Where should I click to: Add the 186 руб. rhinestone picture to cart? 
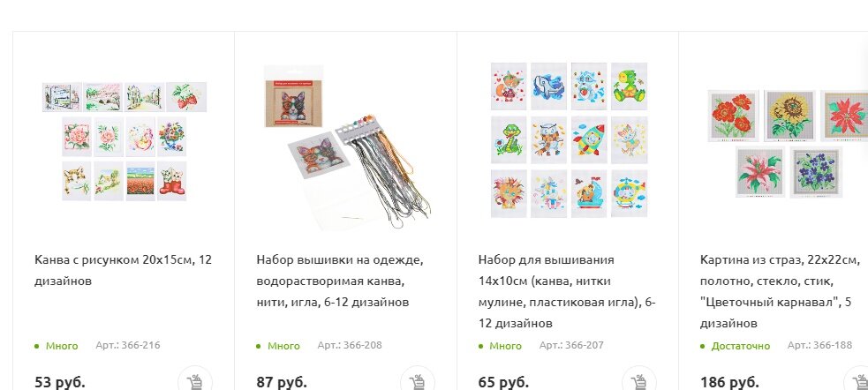858,381
